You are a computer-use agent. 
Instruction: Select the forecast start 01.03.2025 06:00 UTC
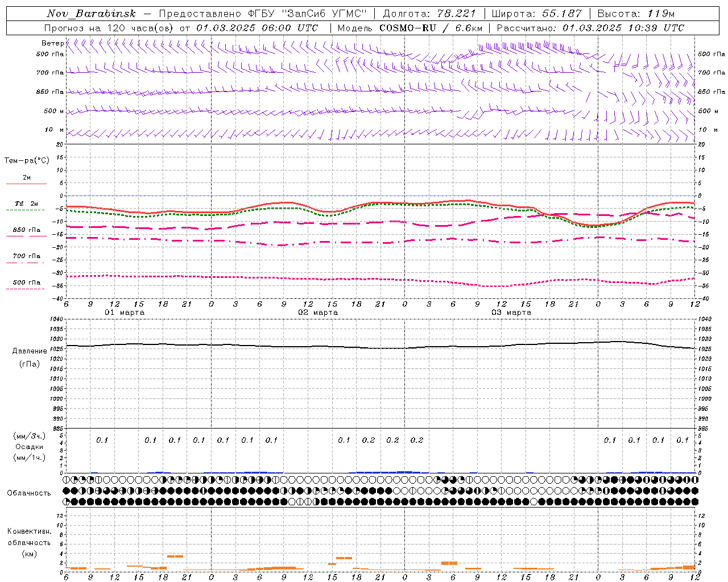pyautogui.click(x=257, y=28)
